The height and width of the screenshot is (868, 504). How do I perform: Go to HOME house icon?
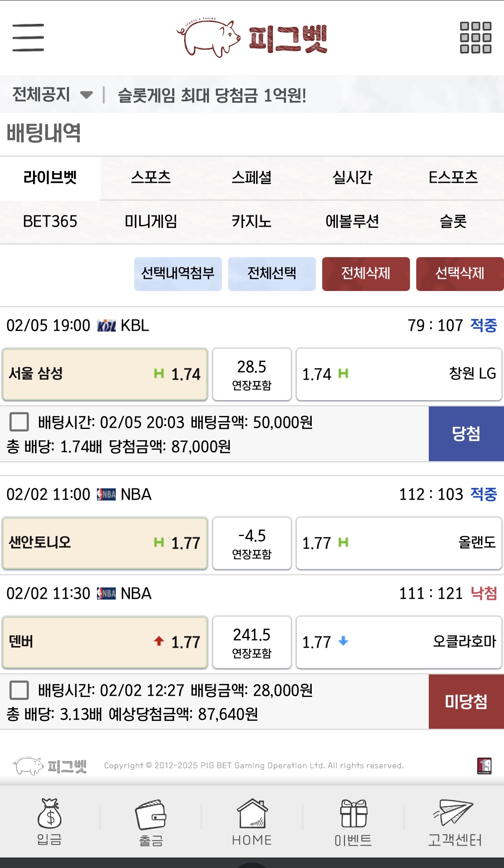[252, 813]
